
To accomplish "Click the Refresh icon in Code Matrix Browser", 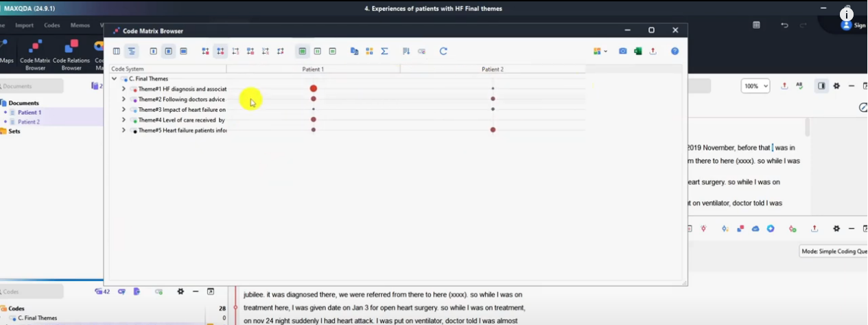I will [x=443, y=52].
